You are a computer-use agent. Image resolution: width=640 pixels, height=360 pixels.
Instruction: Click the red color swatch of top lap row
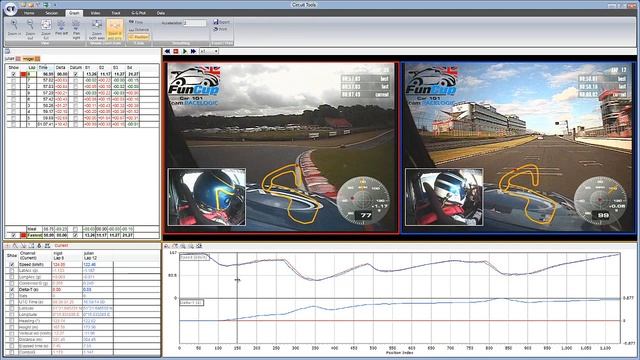pyautogui.click(x=23, y=74)
